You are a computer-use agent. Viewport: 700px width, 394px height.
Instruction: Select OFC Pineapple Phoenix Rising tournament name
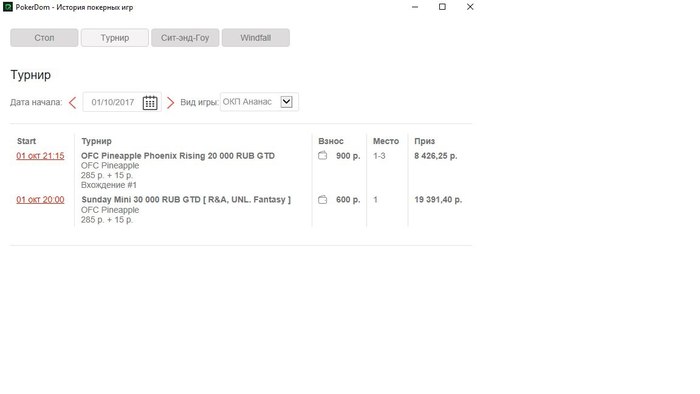click(x=178, y=156)
